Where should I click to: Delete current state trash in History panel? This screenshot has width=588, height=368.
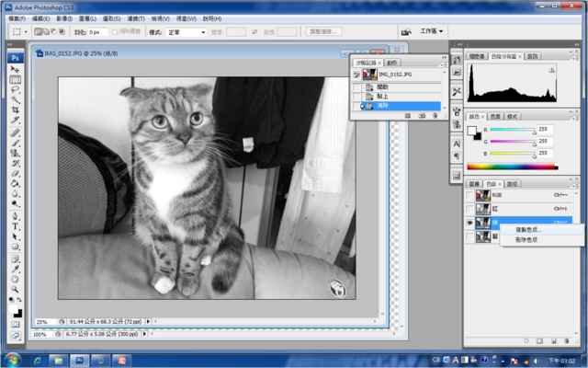tap(435, 116)
